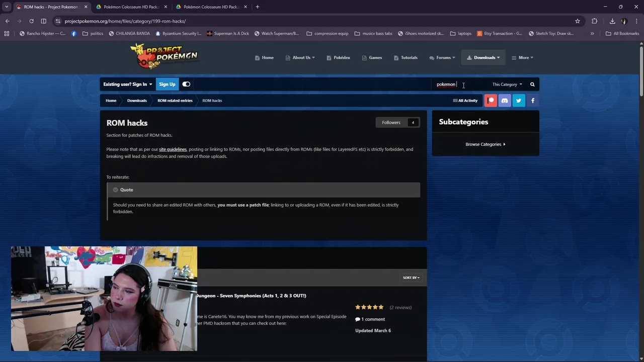Image resolution: width=644 pixels, height=362 pixels.
Task: Bookmark this page with star icon
Action: (578, 21)
